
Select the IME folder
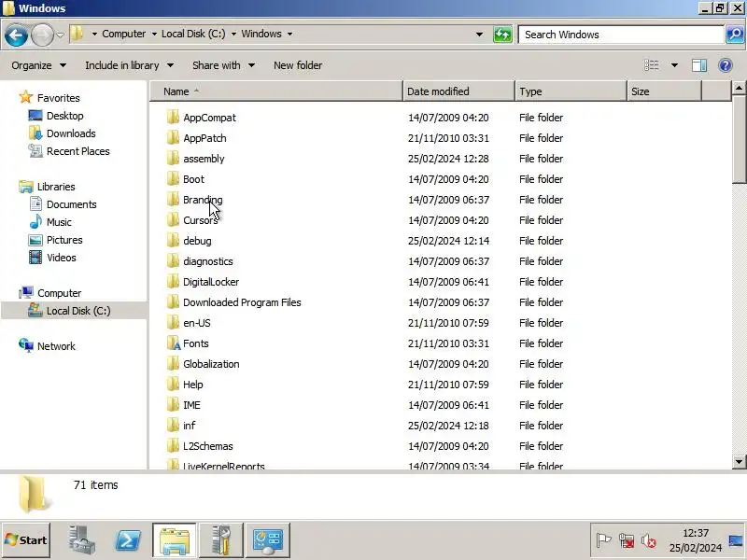(191, 405)
